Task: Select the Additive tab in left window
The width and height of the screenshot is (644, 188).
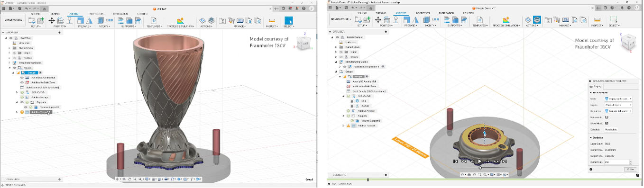Action: (x=74, y=14)
